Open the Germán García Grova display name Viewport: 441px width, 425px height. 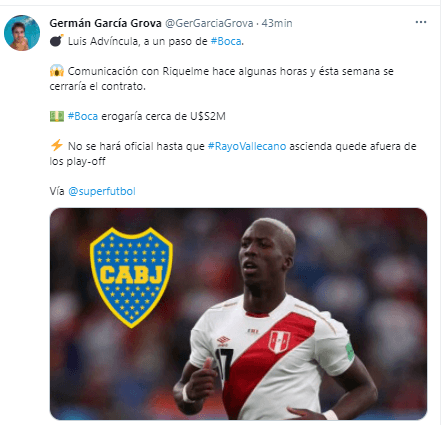pyautogui.click(x=105, y=23)
